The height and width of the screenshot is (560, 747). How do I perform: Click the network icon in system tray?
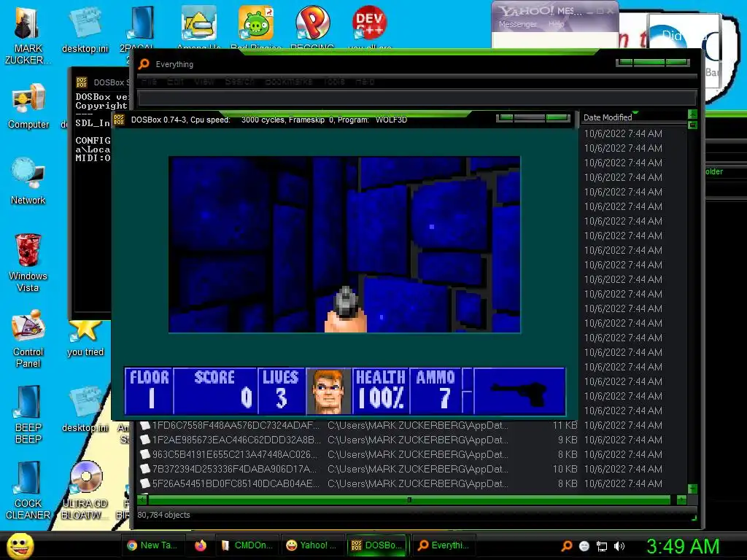coord(602,546)
